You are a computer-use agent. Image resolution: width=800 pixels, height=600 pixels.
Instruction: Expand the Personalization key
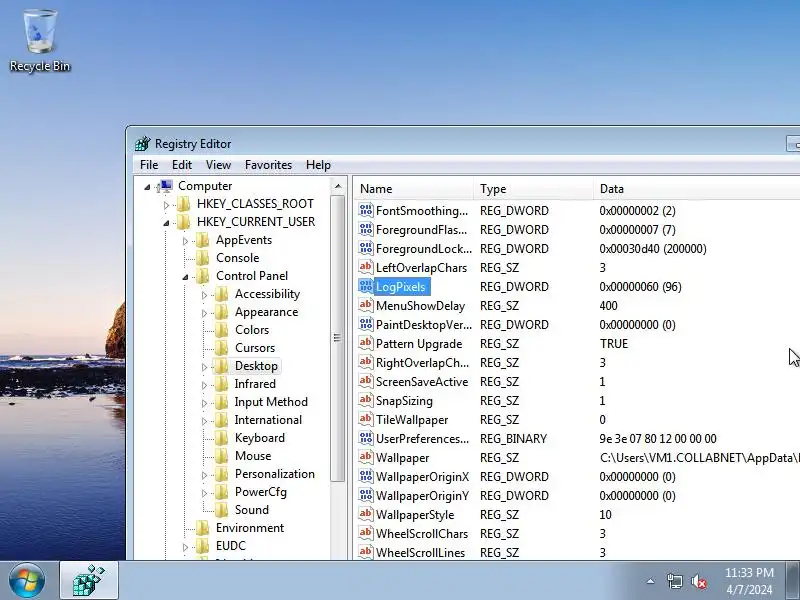(x=204, y=475)
